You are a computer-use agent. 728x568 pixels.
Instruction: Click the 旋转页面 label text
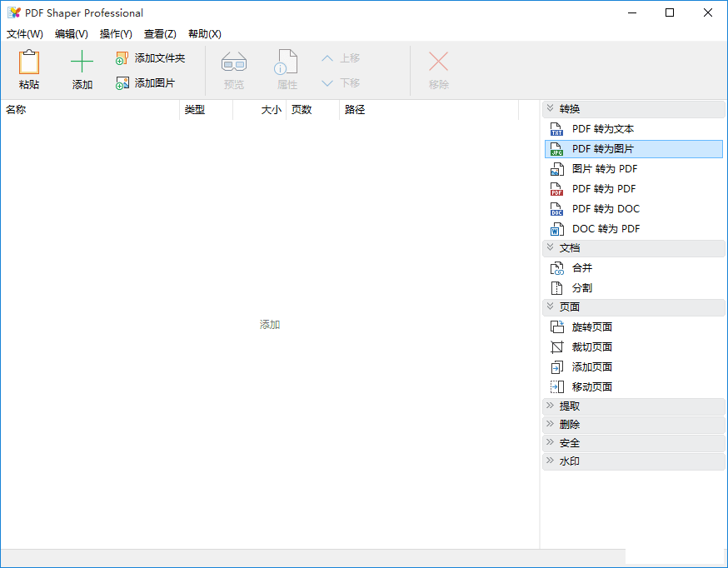point(592,327)
